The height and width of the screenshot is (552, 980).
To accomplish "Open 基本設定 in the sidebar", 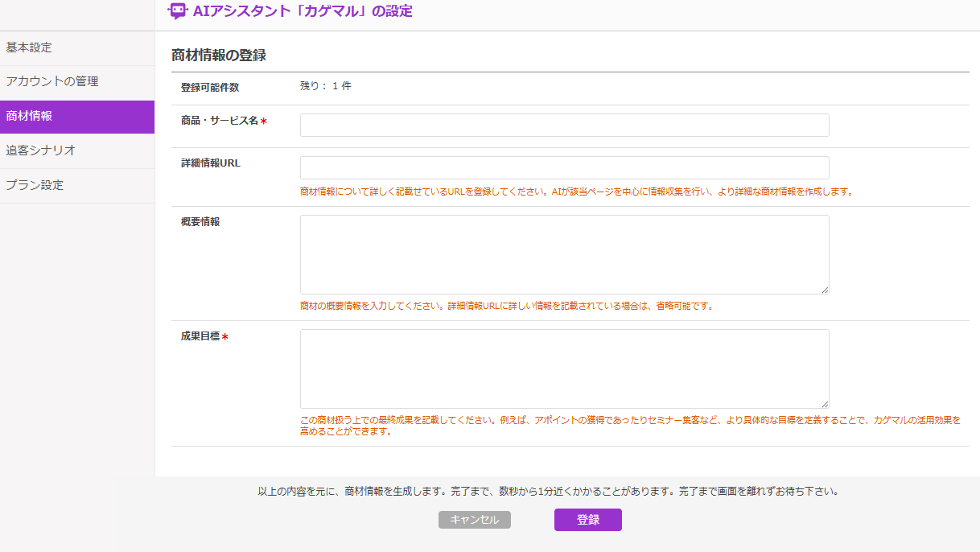I will point(29,47).
